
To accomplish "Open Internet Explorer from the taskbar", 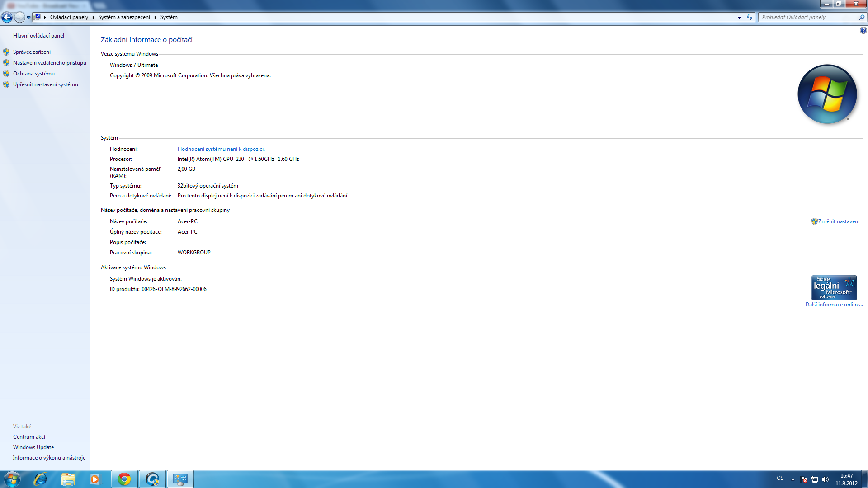I will (40, 479).
